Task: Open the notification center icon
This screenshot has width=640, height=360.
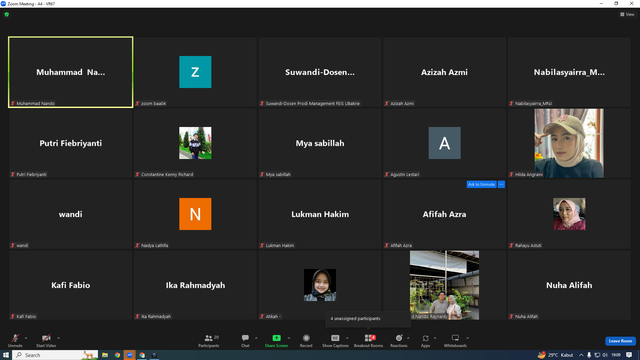Action: pyautogui.click(x=629, y=355)
